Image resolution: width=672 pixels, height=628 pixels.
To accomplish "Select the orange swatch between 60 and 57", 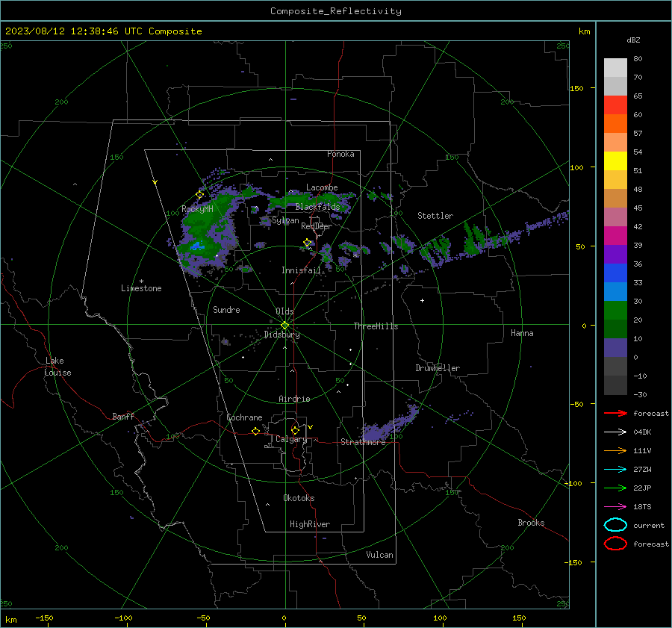I will [615, 124].
